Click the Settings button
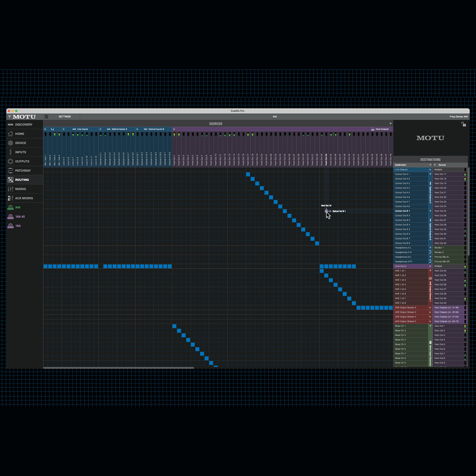 point(65,117)
